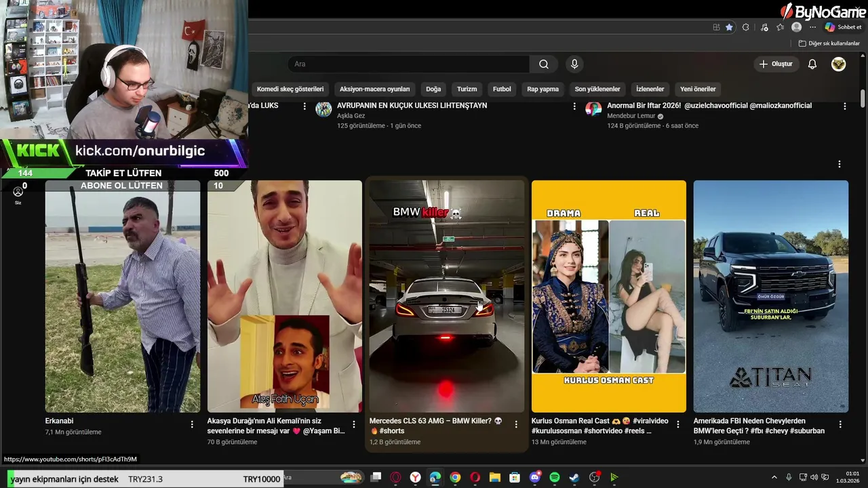Click the YouTube search magnifier button
868x488 pixels.
[x=544, y=64]
